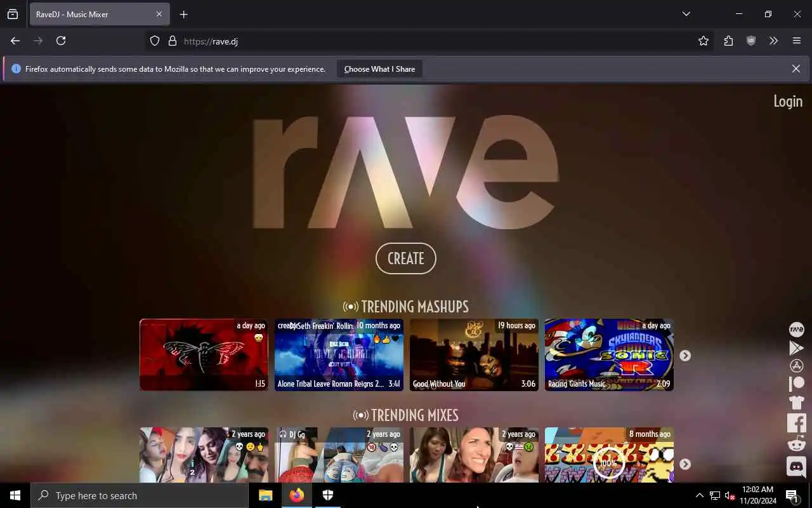Open the Google Play store icon
812x508 pixels.
(796, 347)
